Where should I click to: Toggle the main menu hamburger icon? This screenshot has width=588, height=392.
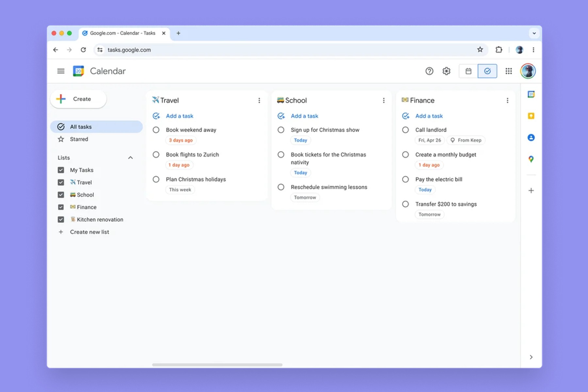pyautogui.click(x=61, y=71)
